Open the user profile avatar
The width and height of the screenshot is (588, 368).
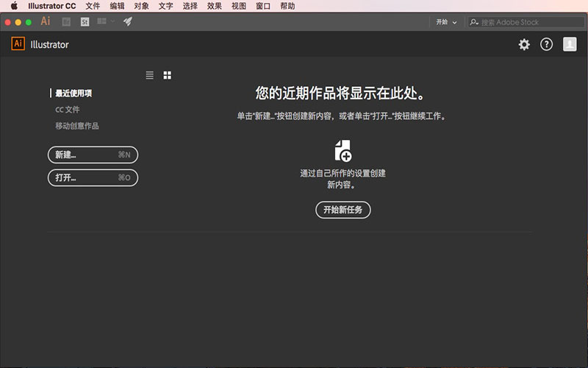[x=570, y=44]
